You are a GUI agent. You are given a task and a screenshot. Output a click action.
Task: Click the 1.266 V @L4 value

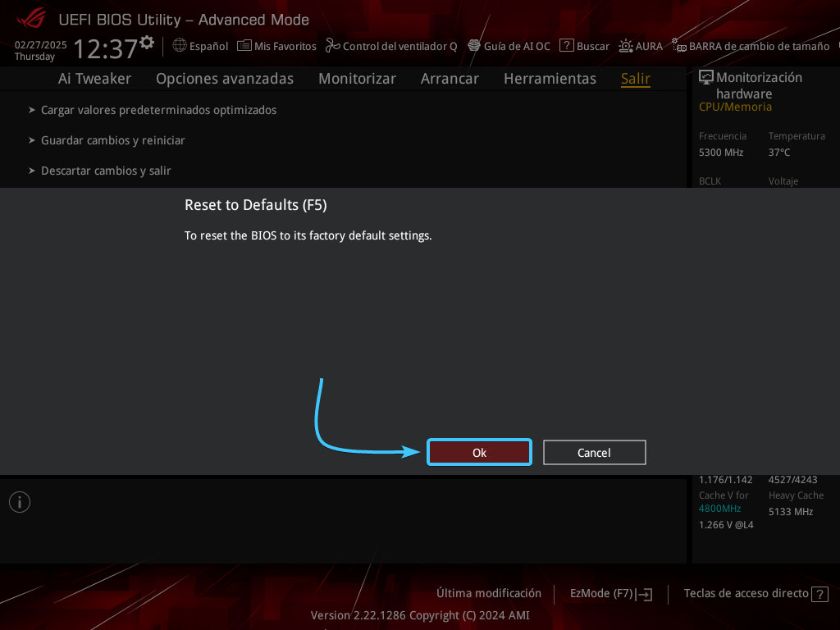coord(726,525)
